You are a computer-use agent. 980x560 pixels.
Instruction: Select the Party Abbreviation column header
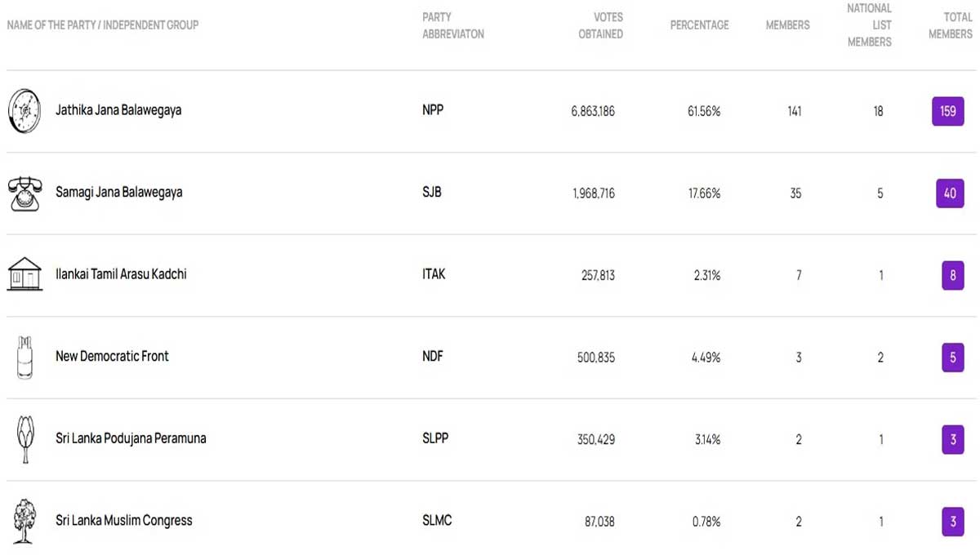(453, 25)
